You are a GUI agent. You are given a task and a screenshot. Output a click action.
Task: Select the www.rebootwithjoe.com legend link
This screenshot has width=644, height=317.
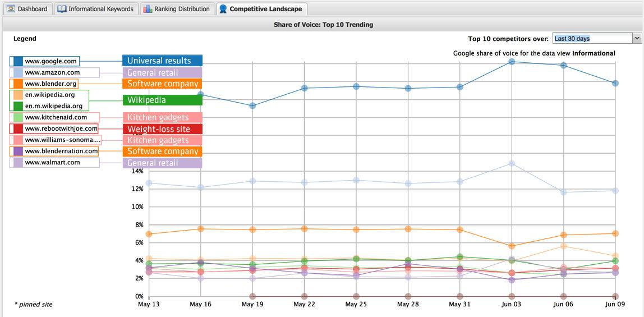pos(61,128)
